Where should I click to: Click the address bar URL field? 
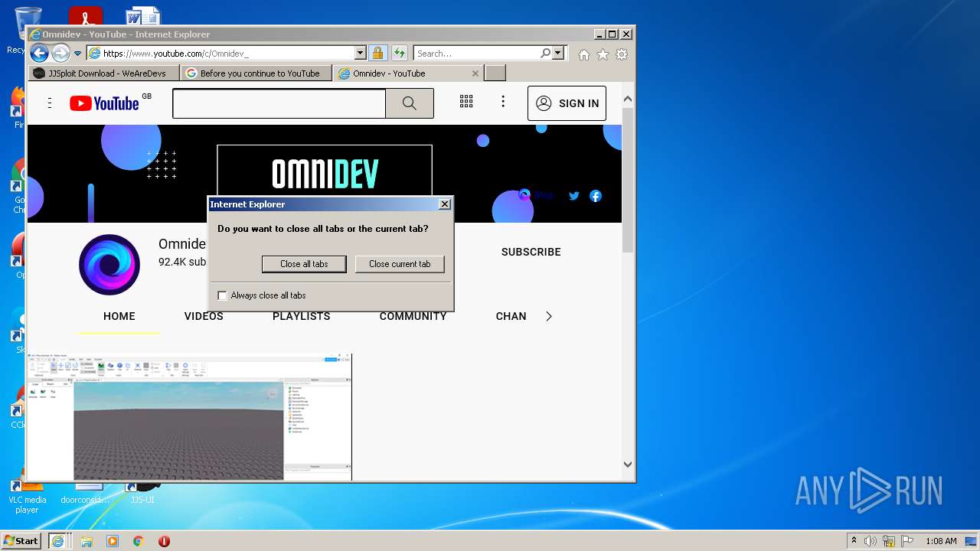point(220,54)
